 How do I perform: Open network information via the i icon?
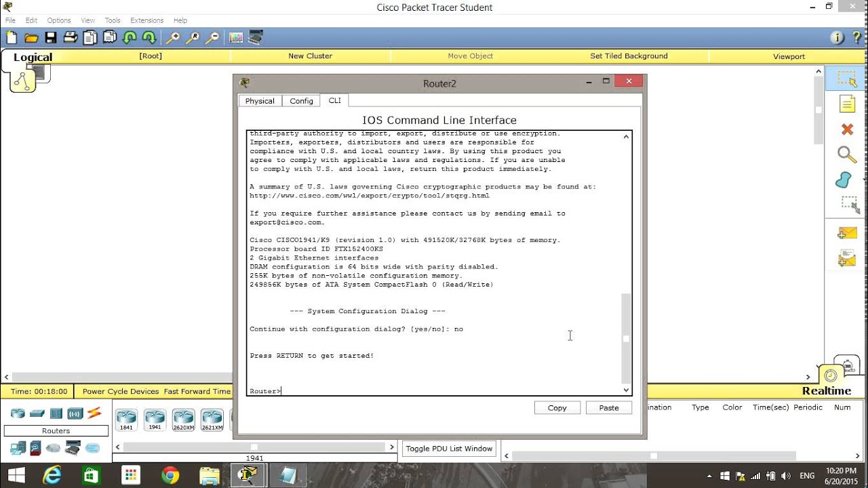pos(837,38)
